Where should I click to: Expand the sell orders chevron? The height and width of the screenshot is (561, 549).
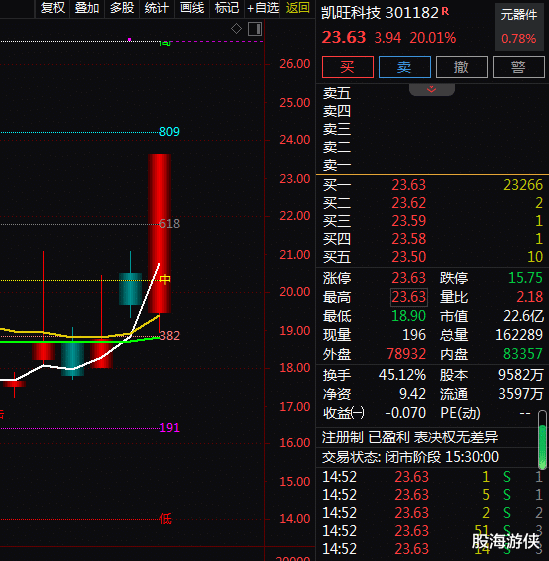point(432,89)
